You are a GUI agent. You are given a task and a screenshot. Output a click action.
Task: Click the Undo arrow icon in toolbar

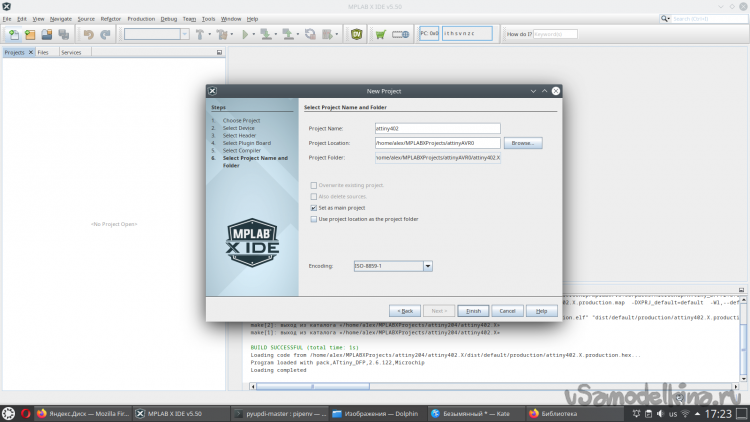point(88,34)
